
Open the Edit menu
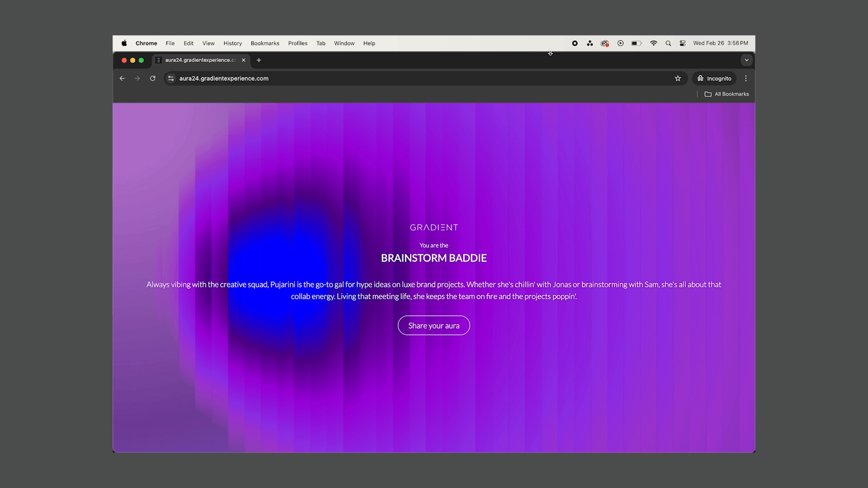[189, 43]
